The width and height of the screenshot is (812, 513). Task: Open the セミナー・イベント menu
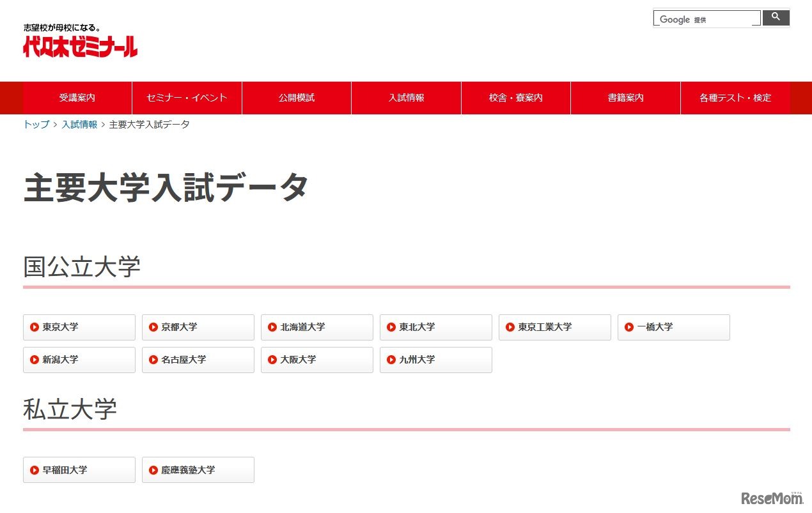[x=187, y=98]
